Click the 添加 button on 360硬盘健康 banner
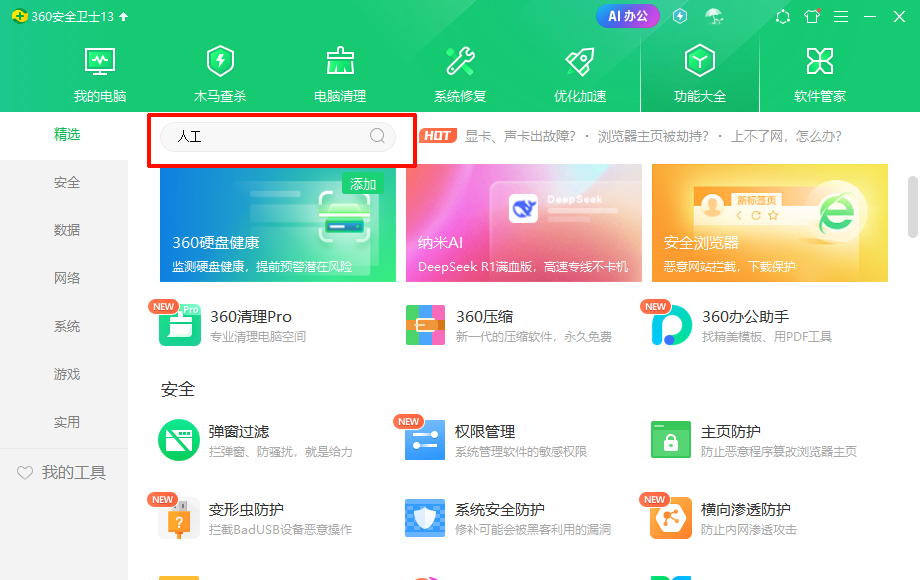The width and height of the screenshot is (920, 580). 363,184
